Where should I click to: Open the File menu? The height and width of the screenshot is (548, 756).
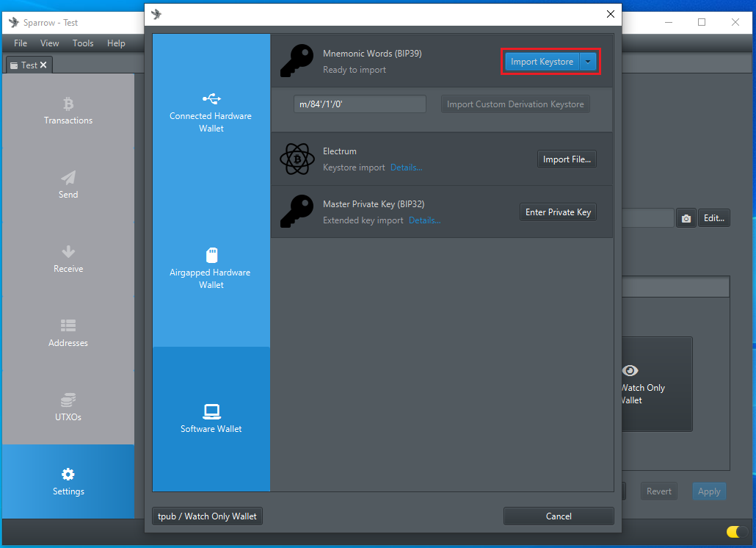pyautogui.click(x=21, y=43)
